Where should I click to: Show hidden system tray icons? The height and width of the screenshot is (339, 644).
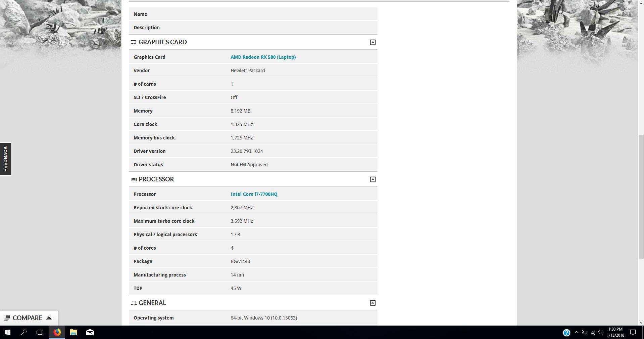[x=576, y=332]
